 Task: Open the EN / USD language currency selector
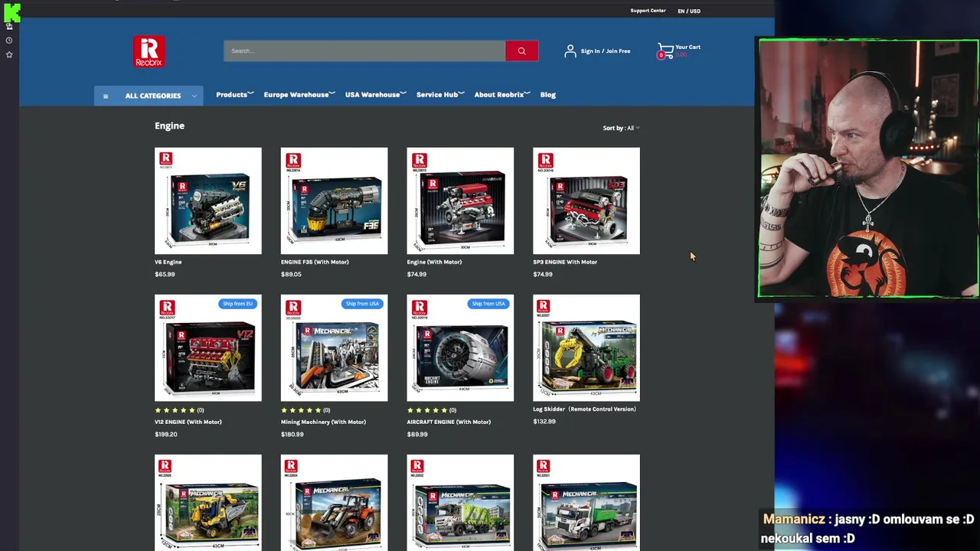coord(688,11)
